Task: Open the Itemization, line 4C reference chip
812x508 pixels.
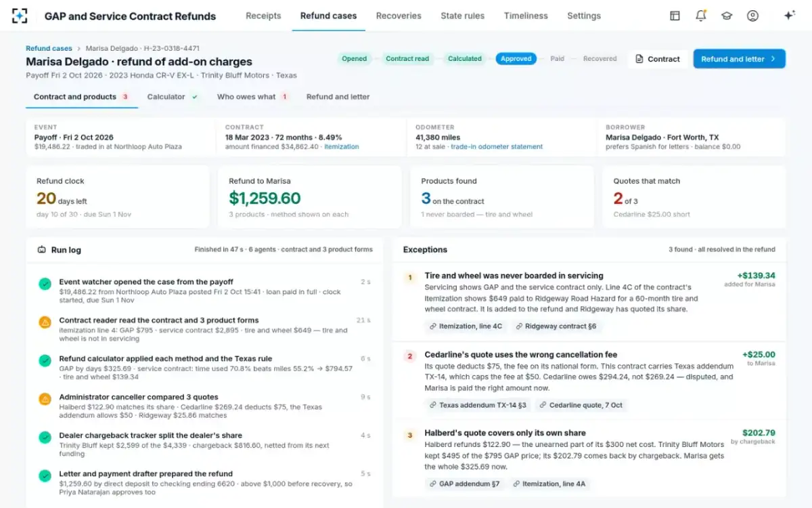Action: click(466, 326)
